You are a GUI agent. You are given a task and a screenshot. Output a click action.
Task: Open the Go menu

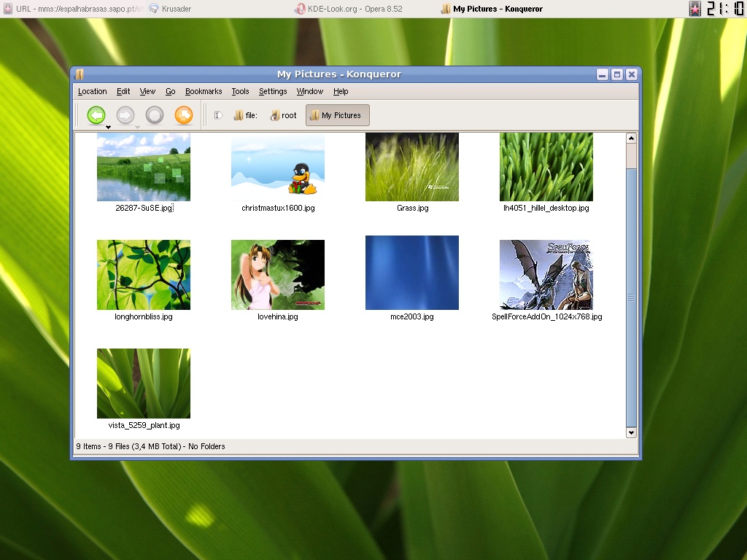pyautogui.click(x=171, y=91)
